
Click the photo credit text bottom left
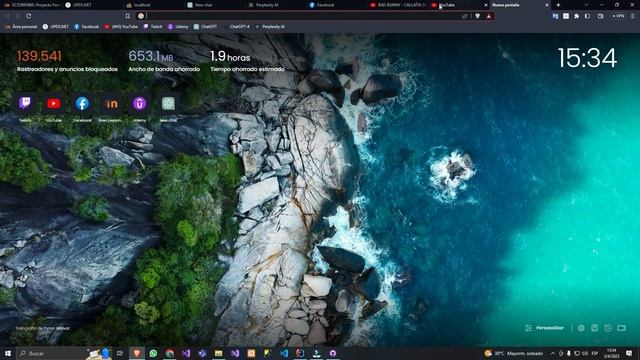point(42,328)
